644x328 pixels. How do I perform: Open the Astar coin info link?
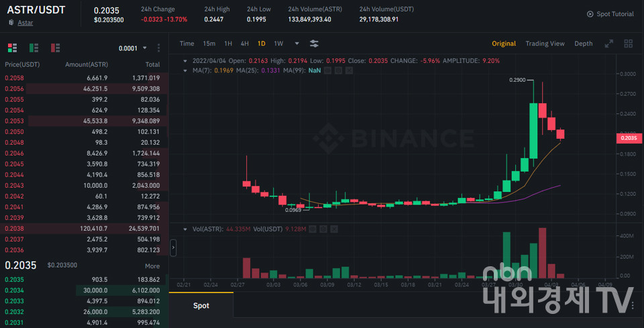click(x=25, y=23)
